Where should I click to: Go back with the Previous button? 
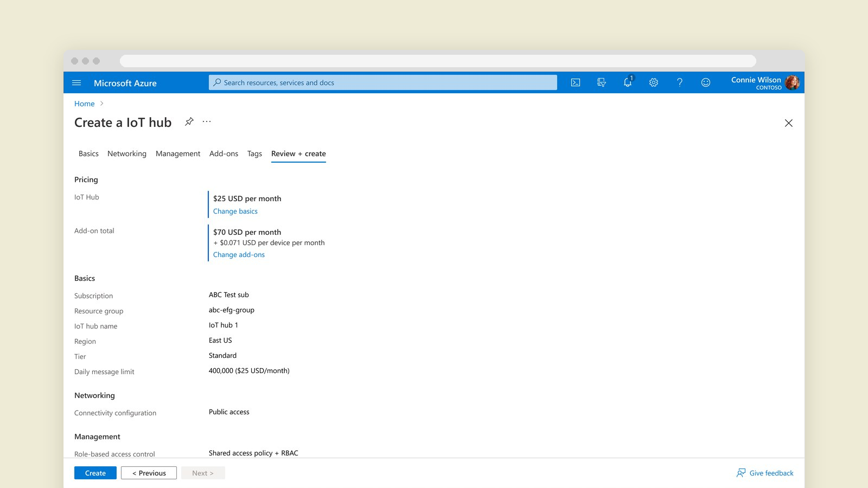pyautogui.click(x=149, y=473)
